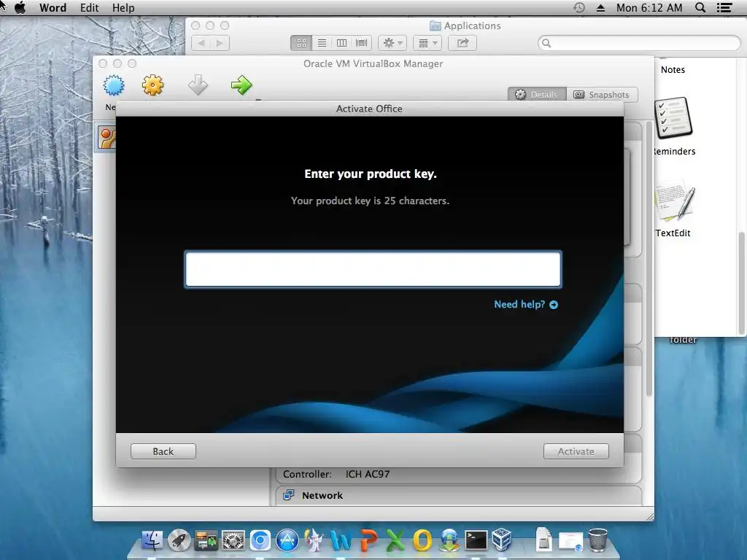Click the Activate button

(576, 451)
